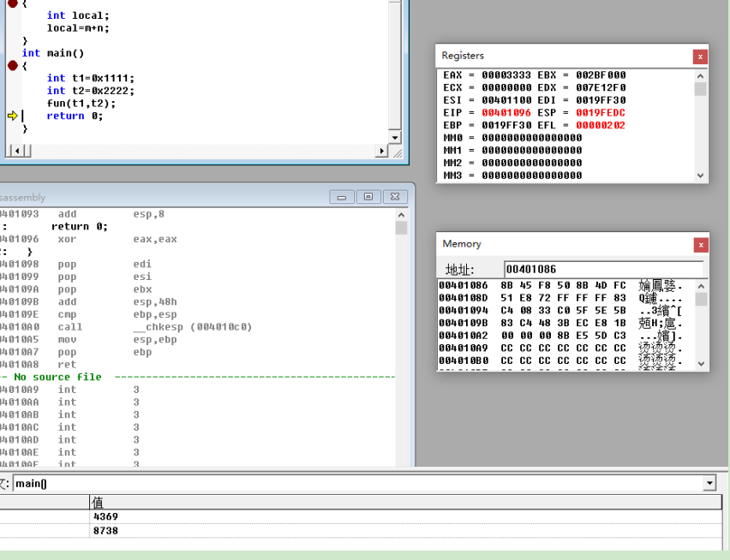Restore down the Disassembly window
The image size is (730, 560).
(368, 197)
